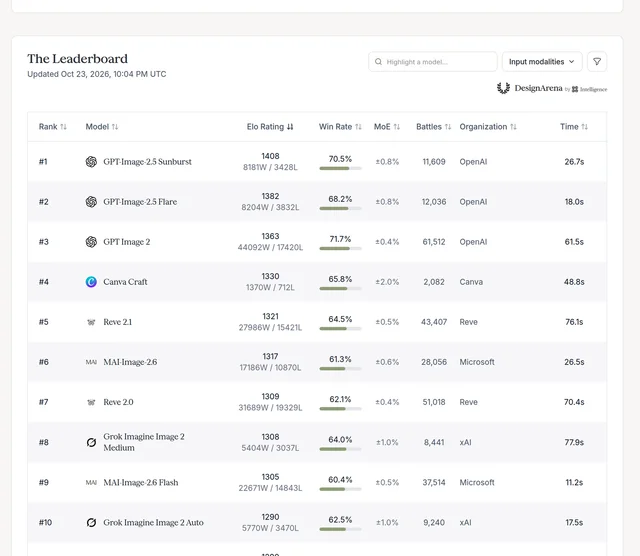
Task: Click The Leaderboard heading
Action: (x=78, y=59)
